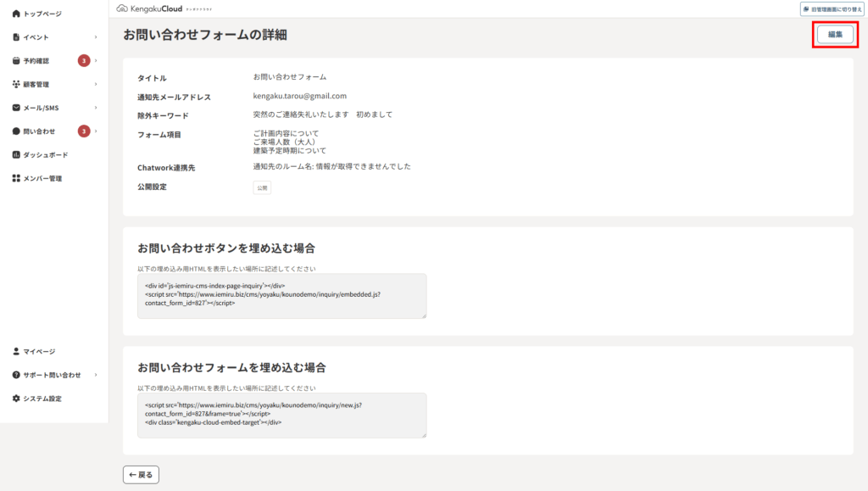The height and width of the screenshot is (491, 868).
Task: Click the heading お問い合わせフォームを埋め込む場合
Action: pyautogui.click(x=231, y=367)
